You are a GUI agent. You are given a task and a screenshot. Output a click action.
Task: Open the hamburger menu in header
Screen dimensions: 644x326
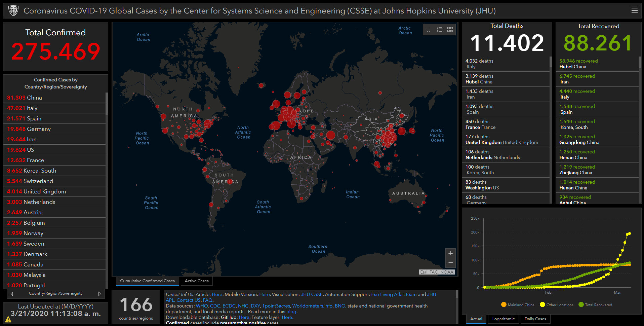tap(634, 11)
